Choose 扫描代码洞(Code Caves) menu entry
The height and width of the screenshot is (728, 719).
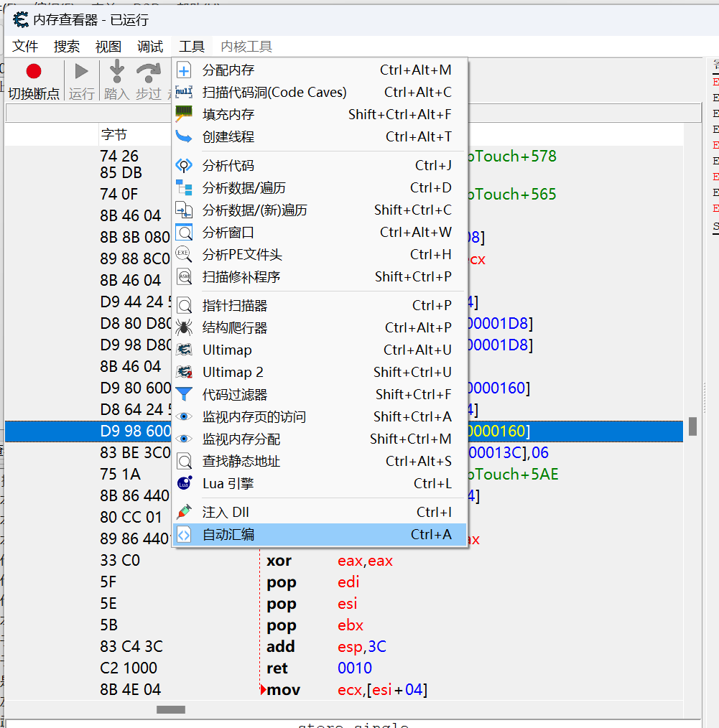pos(319,92)
